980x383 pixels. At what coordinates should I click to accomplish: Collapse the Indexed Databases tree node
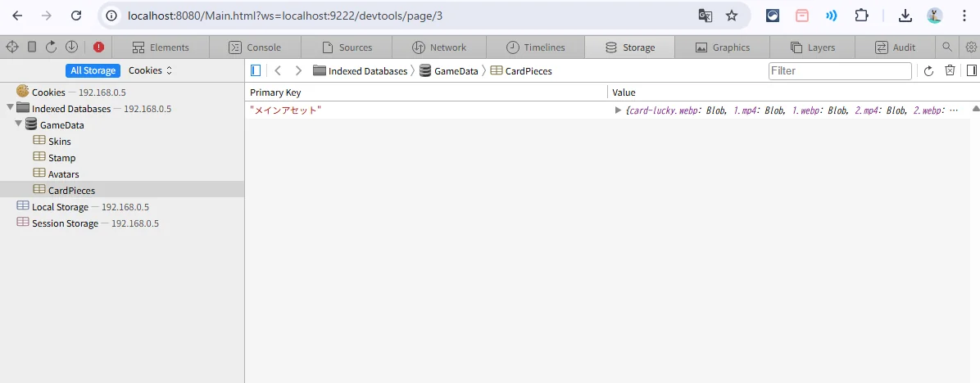10,108
